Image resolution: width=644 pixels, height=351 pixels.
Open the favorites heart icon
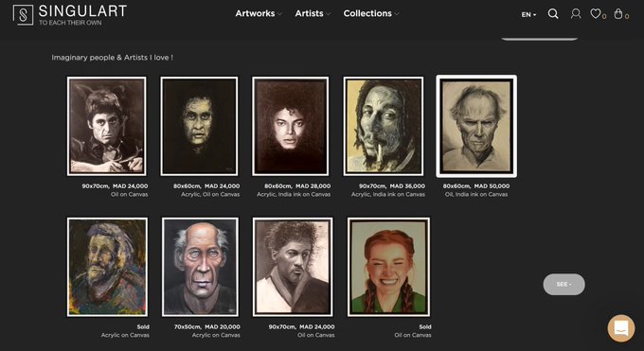[596, 14]
